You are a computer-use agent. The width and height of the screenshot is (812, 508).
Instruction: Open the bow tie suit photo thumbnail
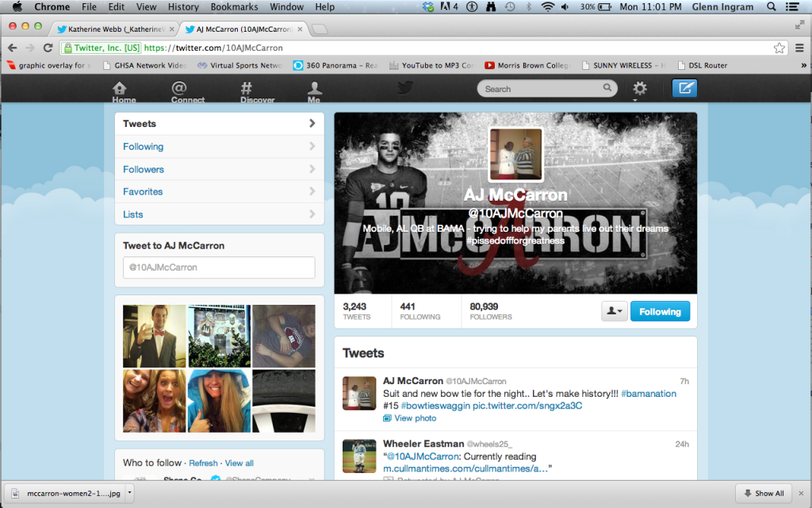(x=154, y=336)
